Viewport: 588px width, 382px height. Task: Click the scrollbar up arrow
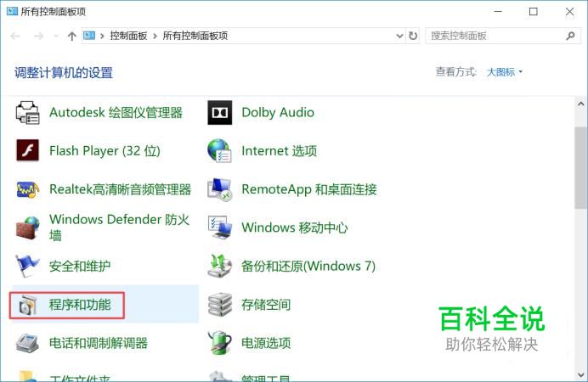[580, 104]
